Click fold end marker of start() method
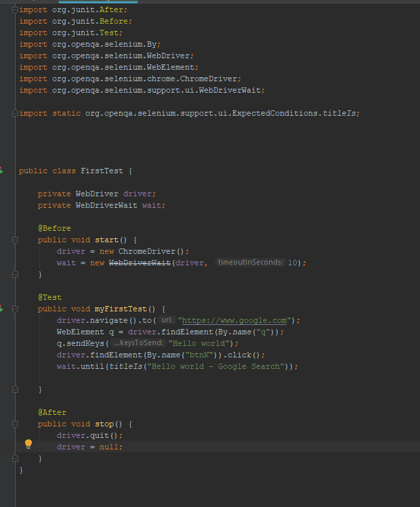This screenshot has height=507, width=420. click(15, 275)
